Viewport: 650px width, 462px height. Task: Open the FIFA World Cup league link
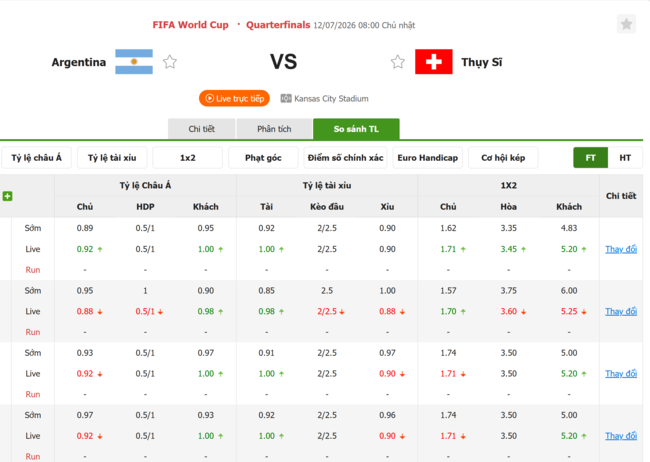190,25
